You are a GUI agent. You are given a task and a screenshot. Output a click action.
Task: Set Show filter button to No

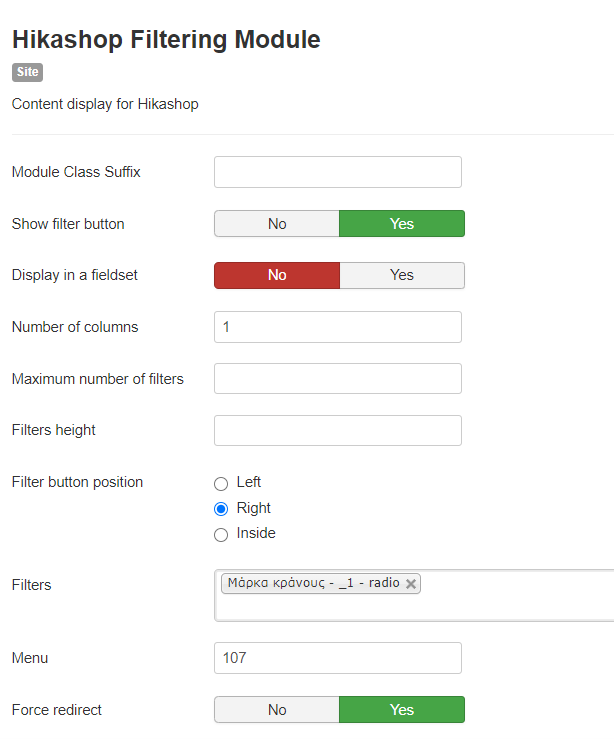[x=277, y=223]
